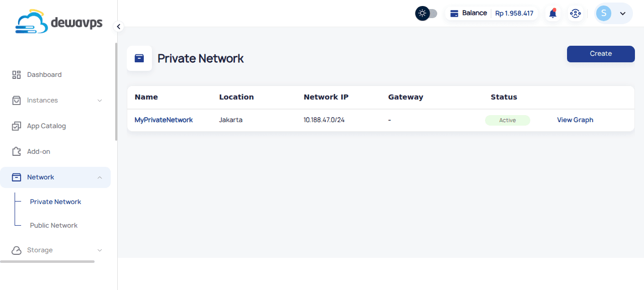Select Private Network in the sidebar
The width and height of the screenshot is (644, 290).
point(55,202)
